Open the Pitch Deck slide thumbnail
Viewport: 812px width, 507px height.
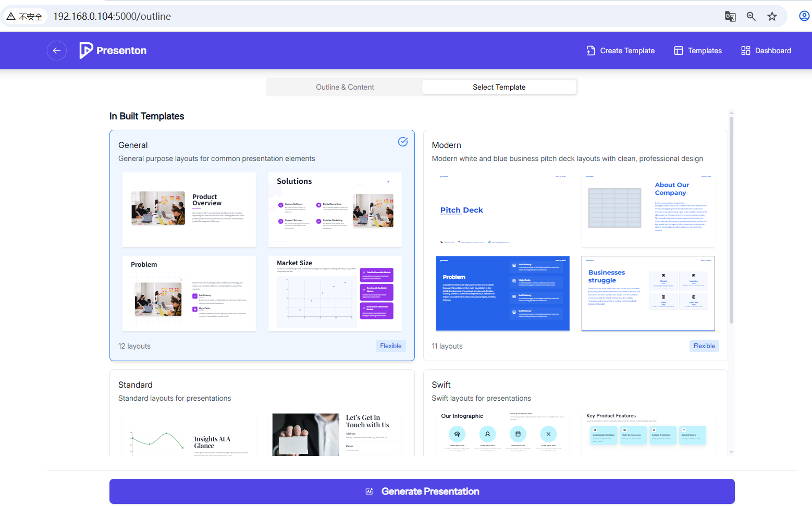(503, 209)
